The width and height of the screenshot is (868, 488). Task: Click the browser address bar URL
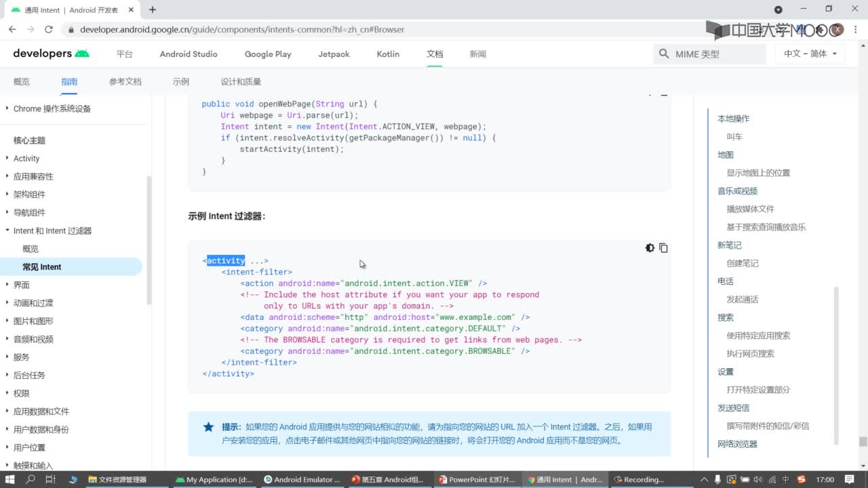242,30
